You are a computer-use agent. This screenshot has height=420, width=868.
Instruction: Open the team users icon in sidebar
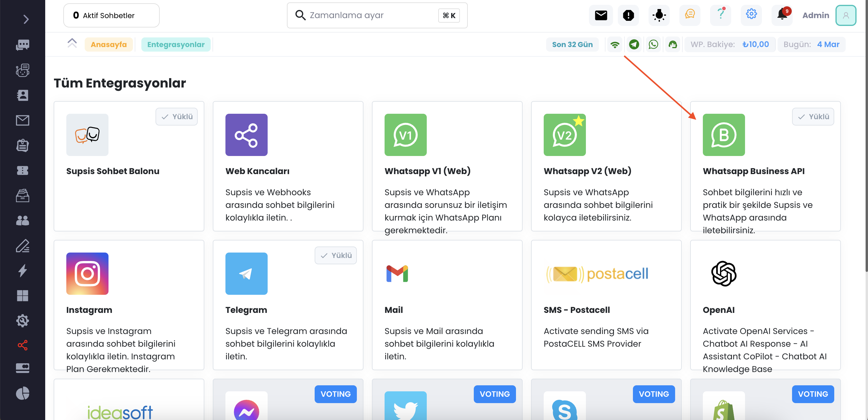23,221
